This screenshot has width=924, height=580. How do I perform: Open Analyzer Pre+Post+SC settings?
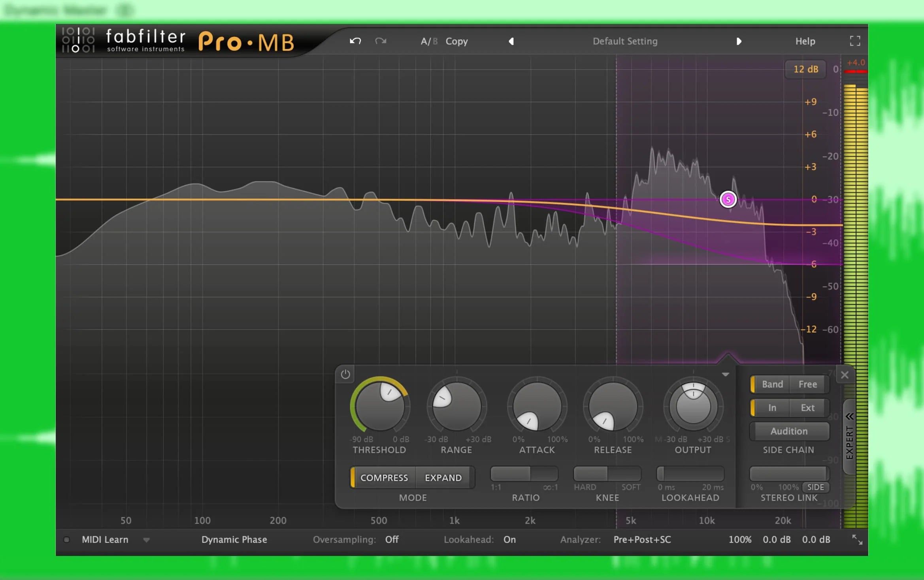pyautogui.click(x=642, y=540)
